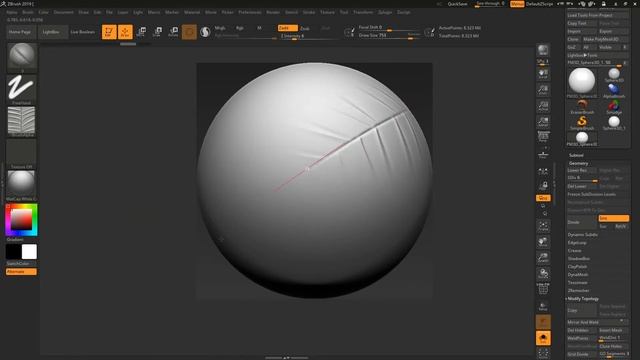The height and width of the screenshot is (360, 640).
Task: Click the AAHalf icon
Action: click(x=543, y=122)
